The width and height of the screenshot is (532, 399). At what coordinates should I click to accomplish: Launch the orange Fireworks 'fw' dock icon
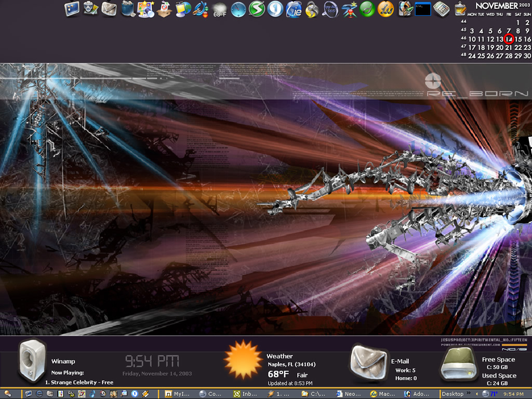coord(385,9)
